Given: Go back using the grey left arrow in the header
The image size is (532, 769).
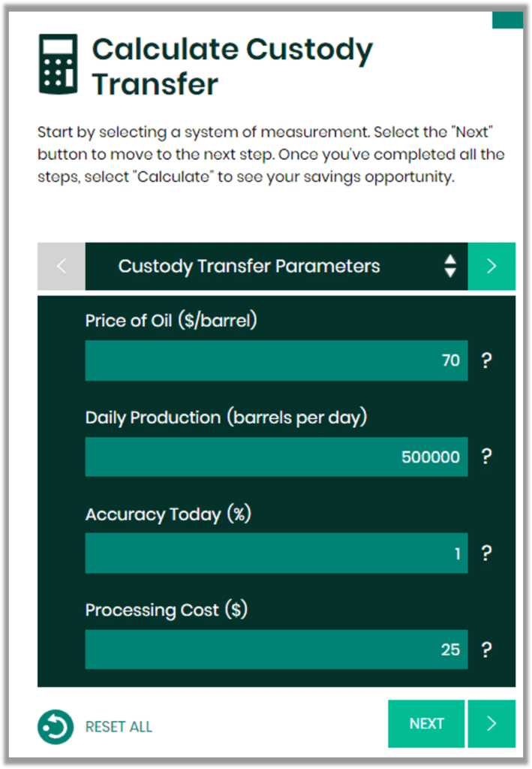Looking at the screenshot, I should pos(62,267).
